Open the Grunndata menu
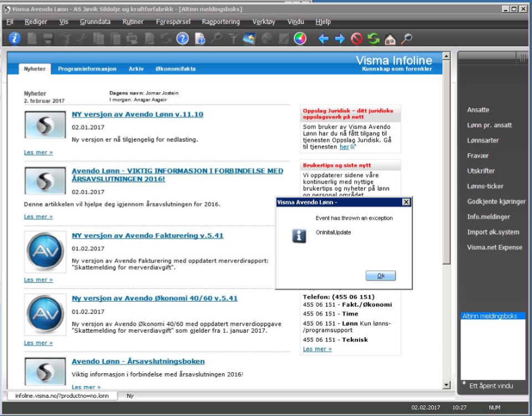Screen dimensions: 532x416 95,22
